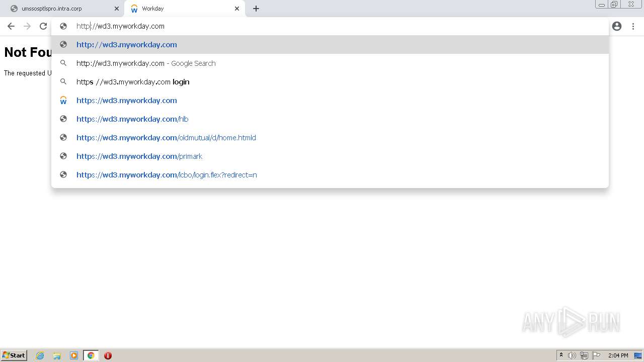The width and height of the screenshot is (644, 362).
Task: Click the globe icon next to the /primark suggestion
Action: (63, 156)
